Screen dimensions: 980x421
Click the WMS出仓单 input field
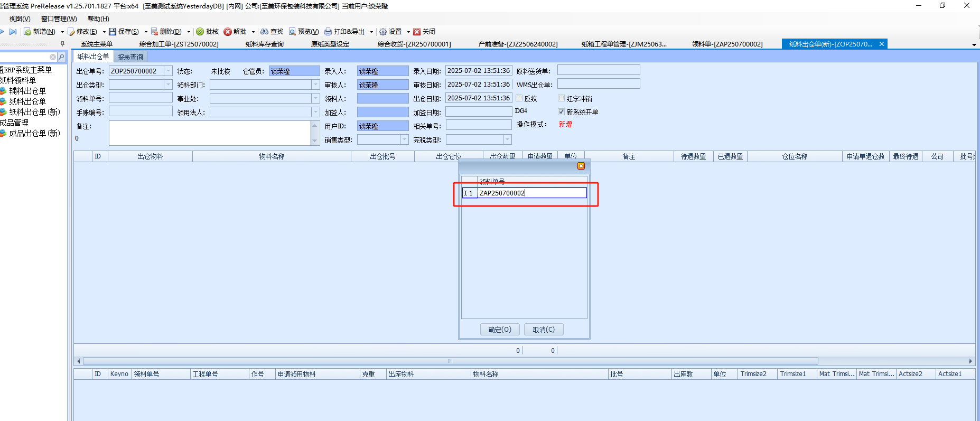click(599, 84)
